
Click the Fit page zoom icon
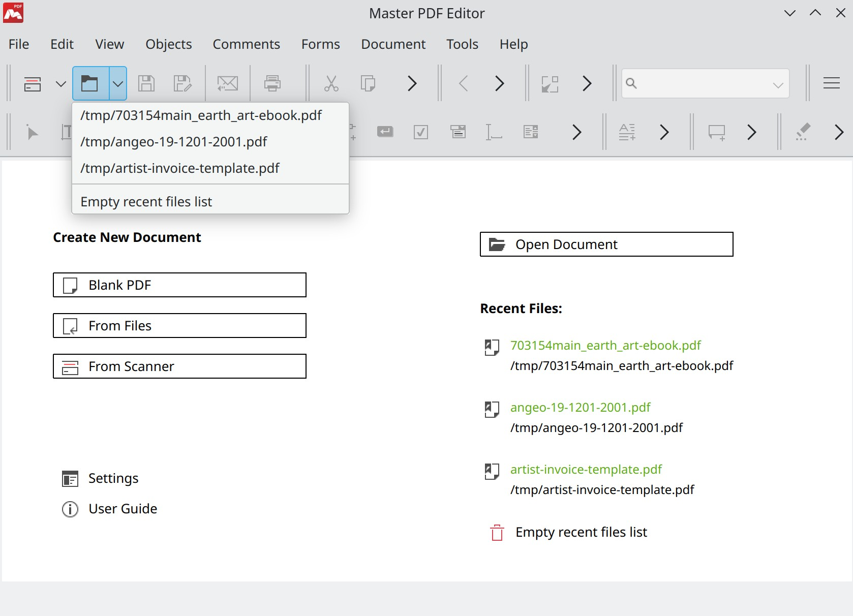point(550,84)
